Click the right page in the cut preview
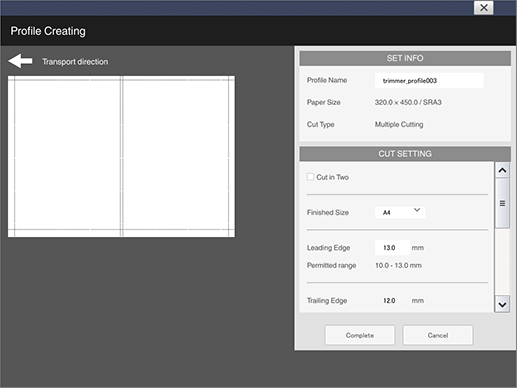Viewport: 517px width, 388px height. click(175, 155)
